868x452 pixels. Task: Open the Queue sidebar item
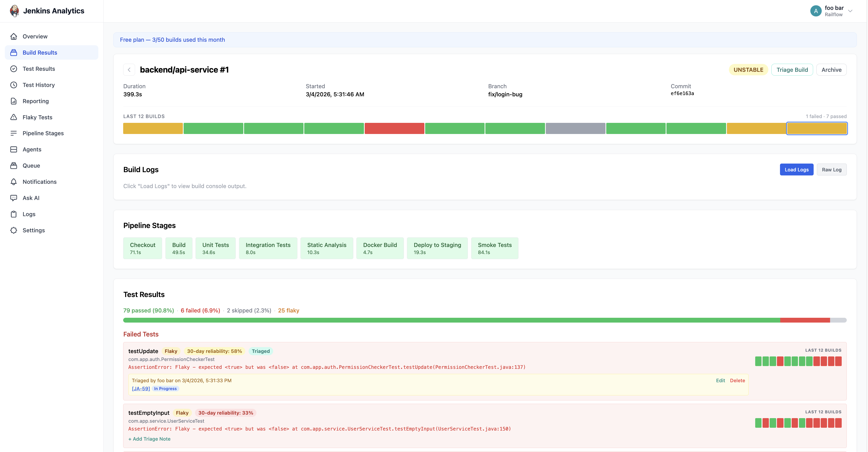[x=31, y=165]
